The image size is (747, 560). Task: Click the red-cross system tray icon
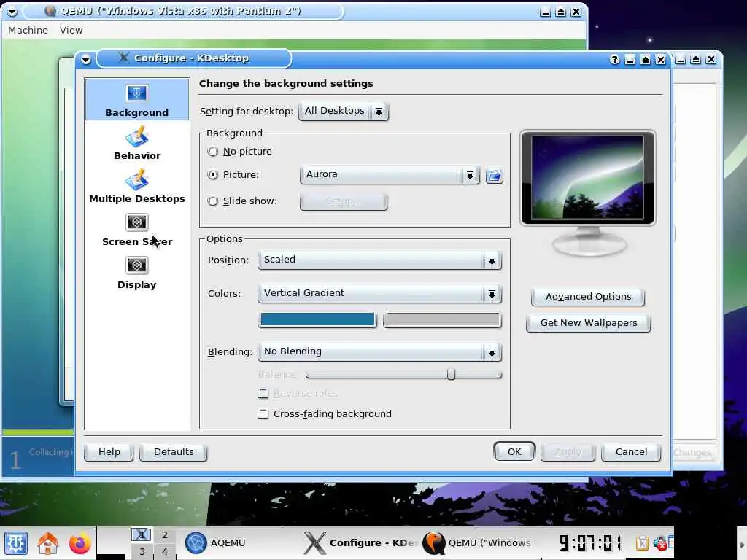tap(660, 543)
